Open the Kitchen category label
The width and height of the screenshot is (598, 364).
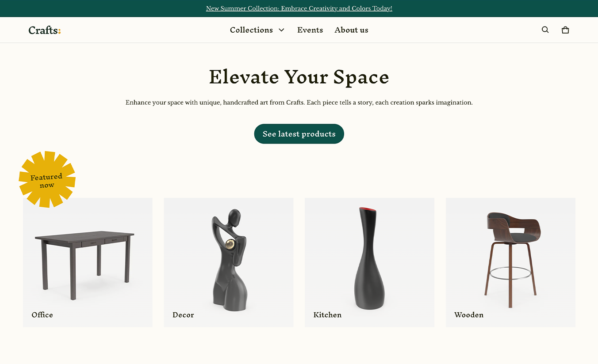click(327, 315)
